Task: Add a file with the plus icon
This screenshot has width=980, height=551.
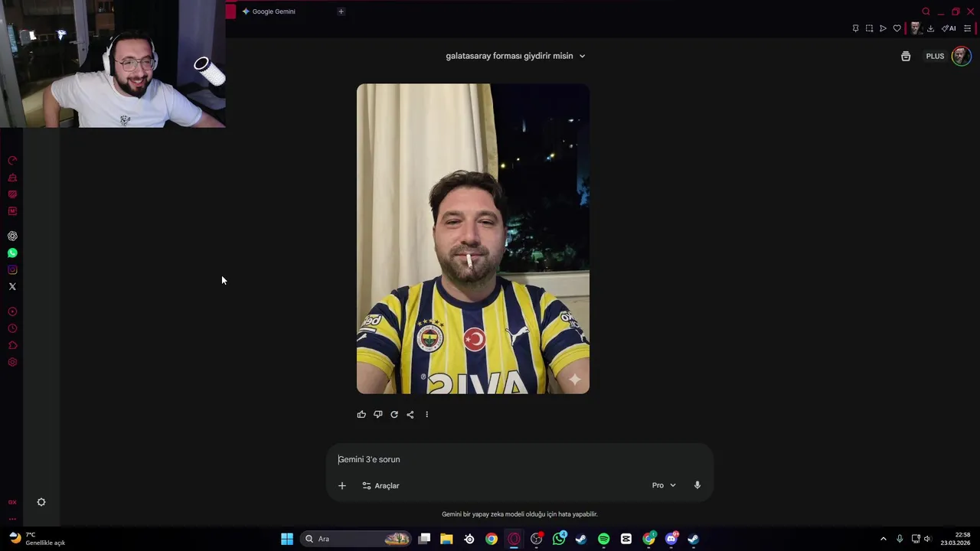Action: tap(342, 485)
